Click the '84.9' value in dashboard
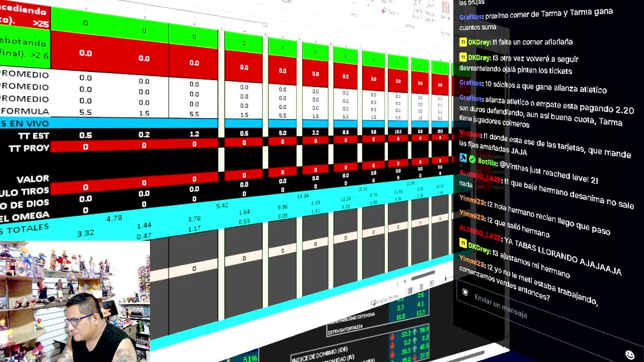Screen dimensions: 644x362 tap(424, 330)
